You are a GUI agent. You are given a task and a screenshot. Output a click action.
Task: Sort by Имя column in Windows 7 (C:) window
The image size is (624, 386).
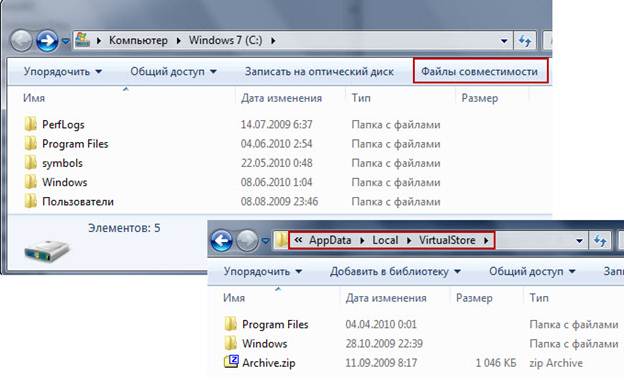[34, 98]
